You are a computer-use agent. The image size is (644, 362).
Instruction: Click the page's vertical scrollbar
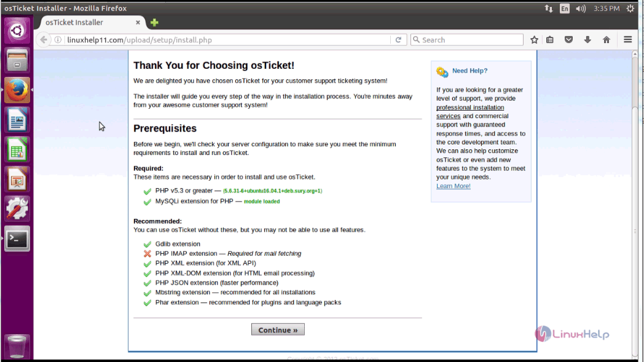635,205
